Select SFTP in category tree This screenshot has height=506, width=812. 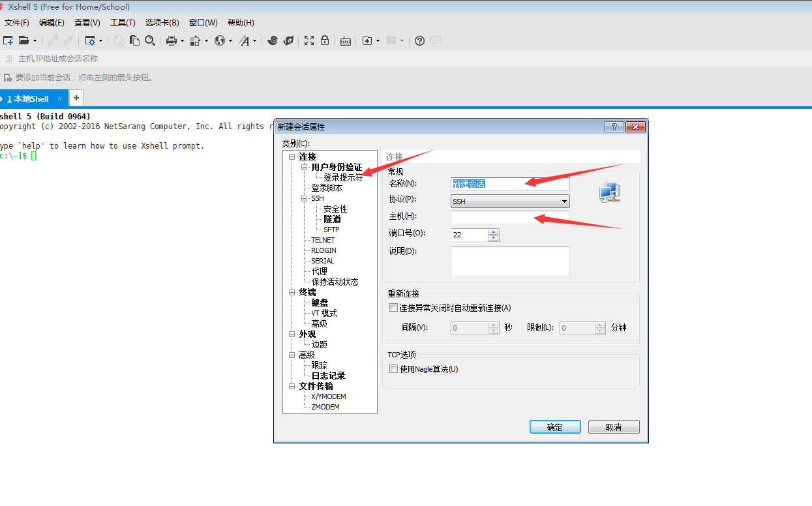331,230
